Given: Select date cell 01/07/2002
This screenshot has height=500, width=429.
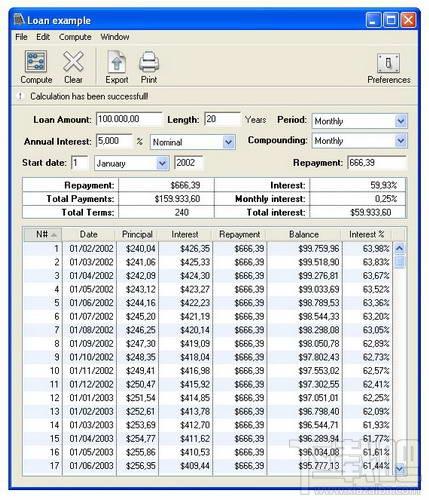Looking at the screenshot, I should [x=91, y=317].
